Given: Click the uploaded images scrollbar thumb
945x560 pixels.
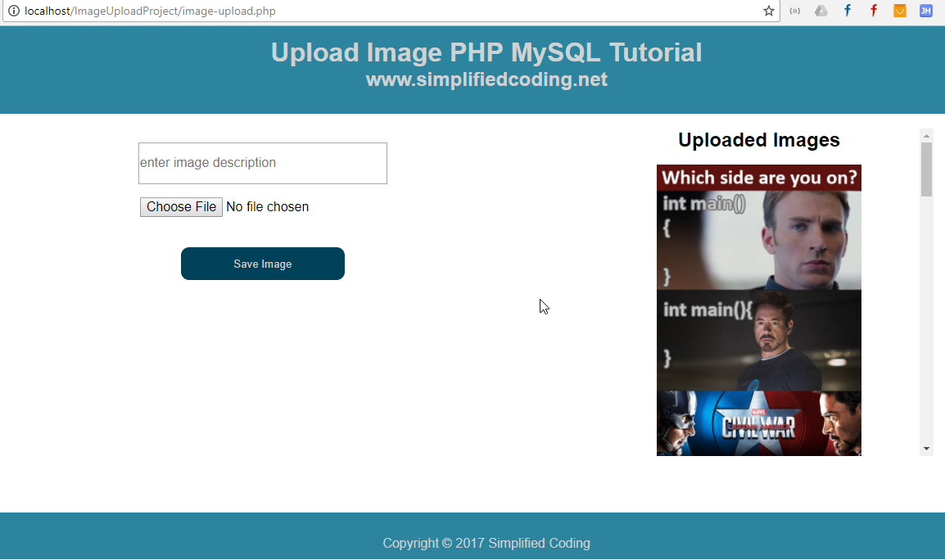Looking at the screenshot, I should pyautogui.click(x=926, y=169).
